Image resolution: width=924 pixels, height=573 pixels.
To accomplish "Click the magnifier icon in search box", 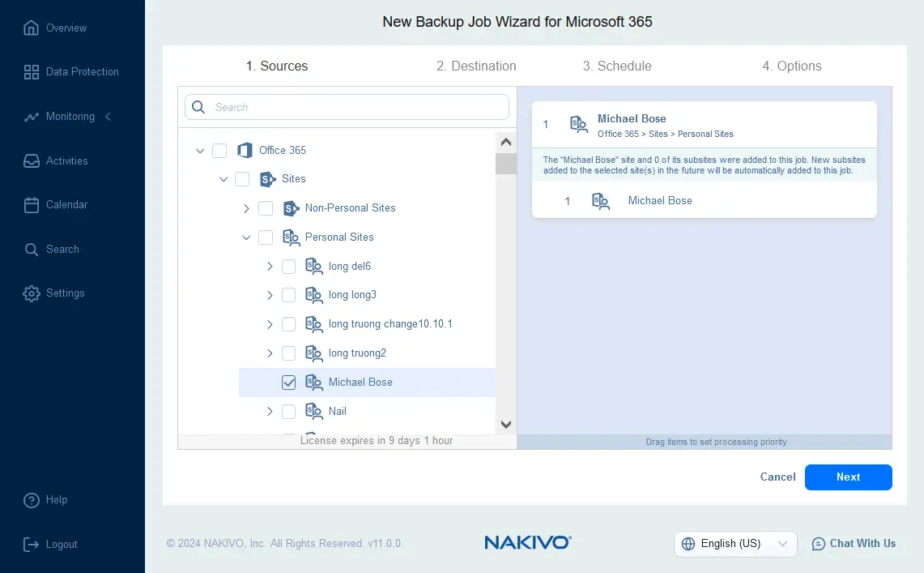I will point(198,107).
